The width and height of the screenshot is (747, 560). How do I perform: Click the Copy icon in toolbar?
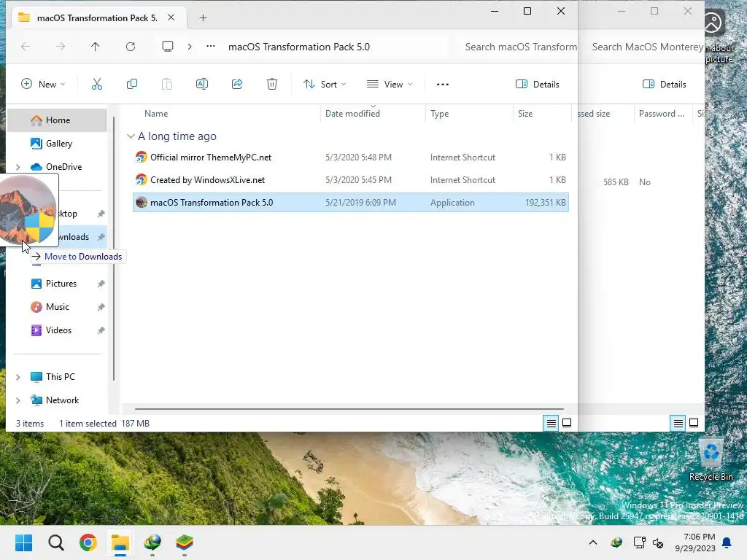(x=132, y=85)
